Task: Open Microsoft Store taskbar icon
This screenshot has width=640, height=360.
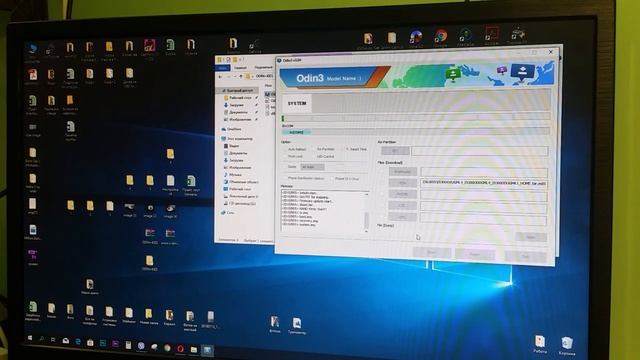Action: [x=90, y=343]
